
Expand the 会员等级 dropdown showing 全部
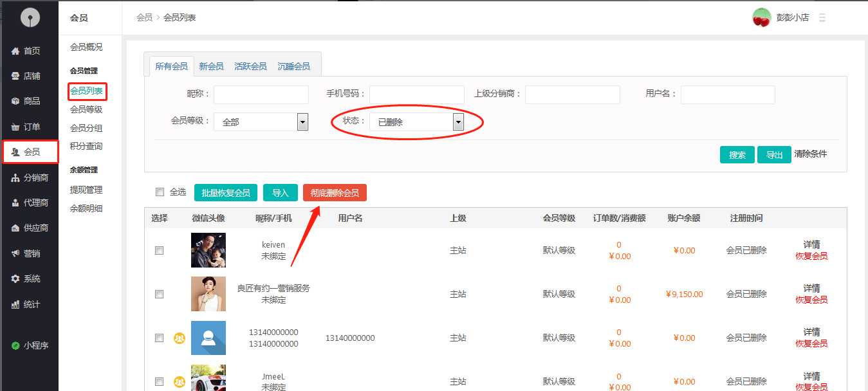tap(302, 122)
